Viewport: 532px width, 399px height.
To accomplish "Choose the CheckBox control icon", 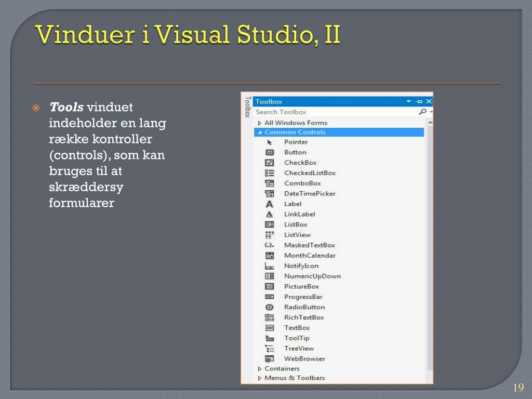I will (x=270, y=163).
